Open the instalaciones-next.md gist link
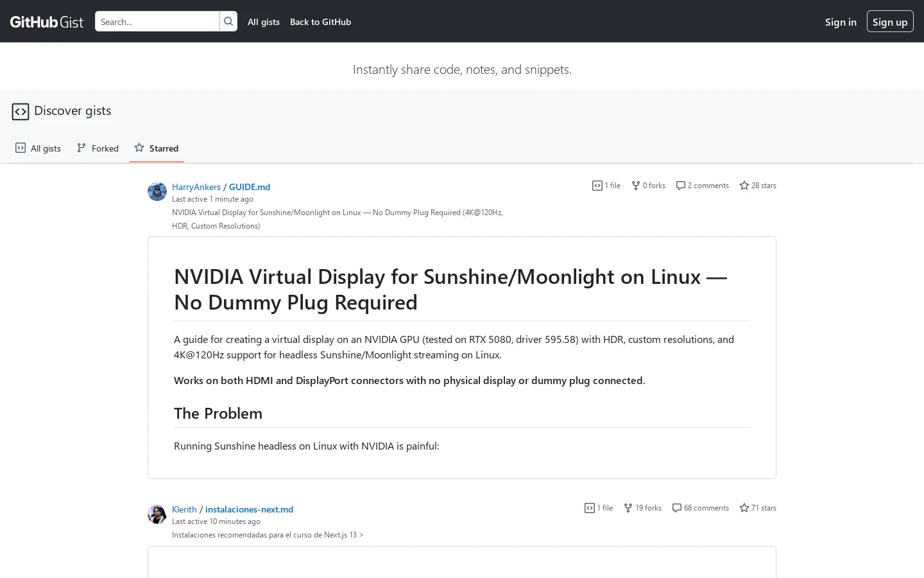Image resolution: width=924 pixels, height=578 pixels. [249, 509]
